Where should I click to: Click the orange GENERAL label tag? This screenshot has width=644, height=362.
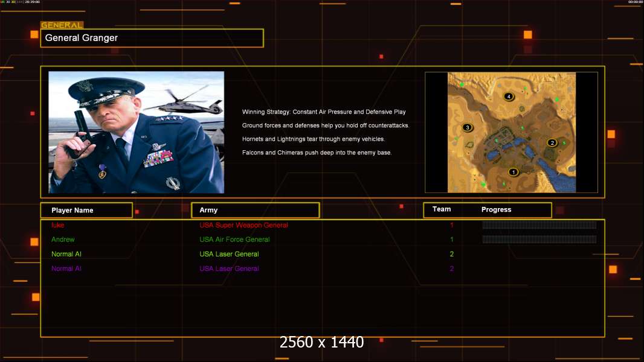click(x=62, y=25)
